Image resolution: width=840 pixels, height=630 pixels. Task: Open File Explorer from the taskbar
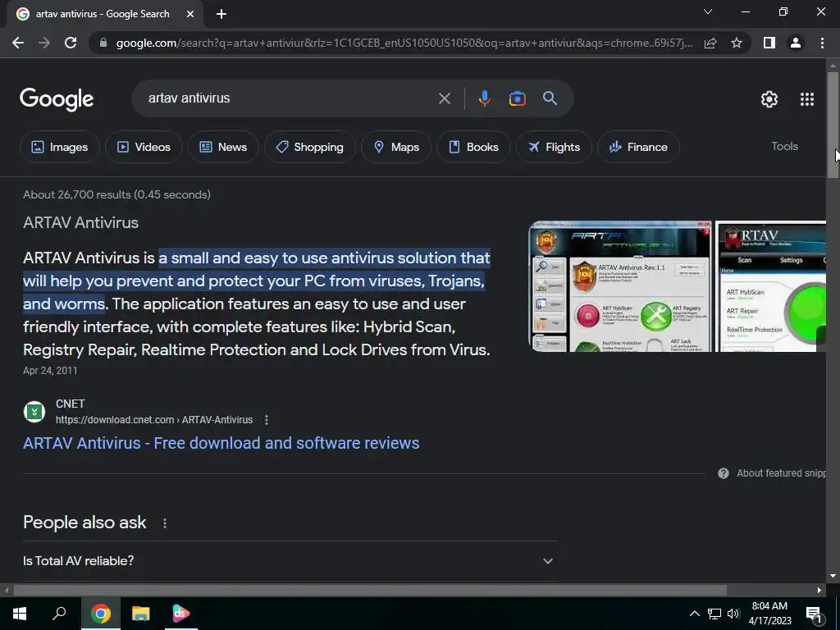click(141, 614)
